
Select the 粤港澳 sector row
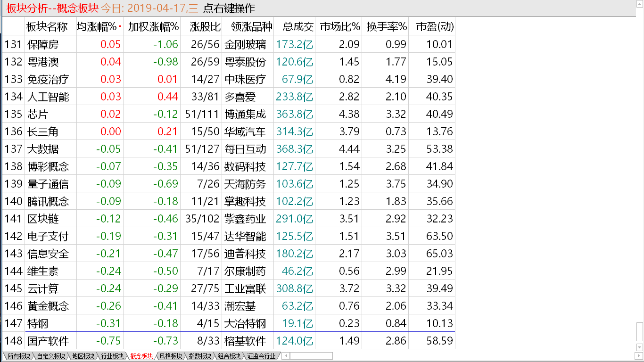(229, 62)
